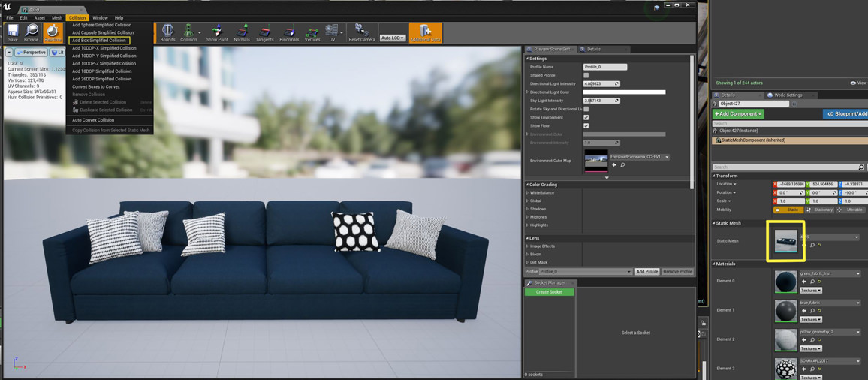Image resolution: width=868 pixels, height=380 pixels.
Task: Reset Static Mesh to default yellow arrow
Action: (x=818, y=245)
